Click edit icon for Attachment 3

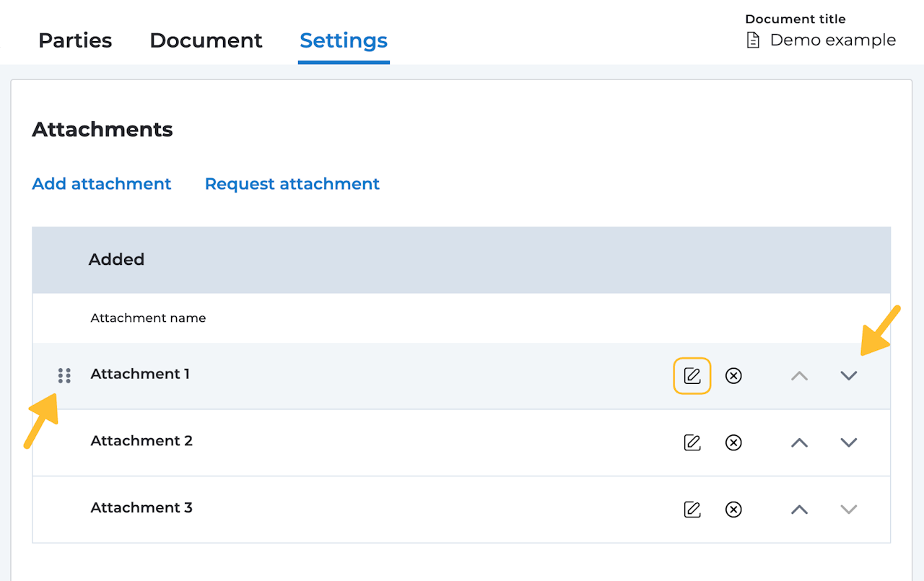pyautogui.click(x=692, y=510)
